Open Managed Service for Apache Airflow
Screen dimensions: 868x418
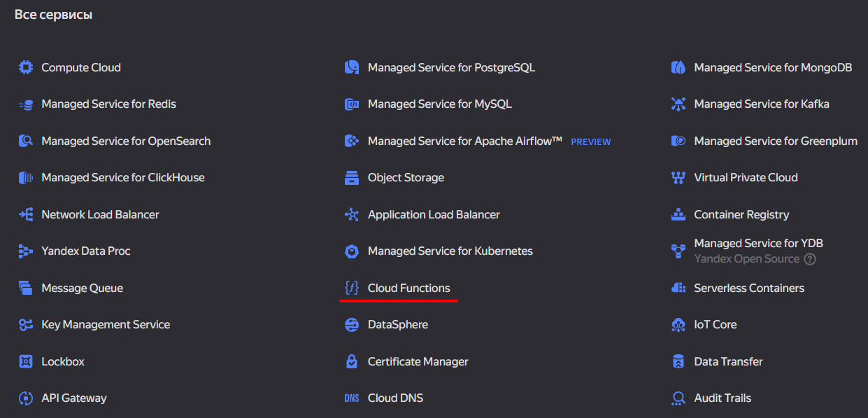pos(465,141)
